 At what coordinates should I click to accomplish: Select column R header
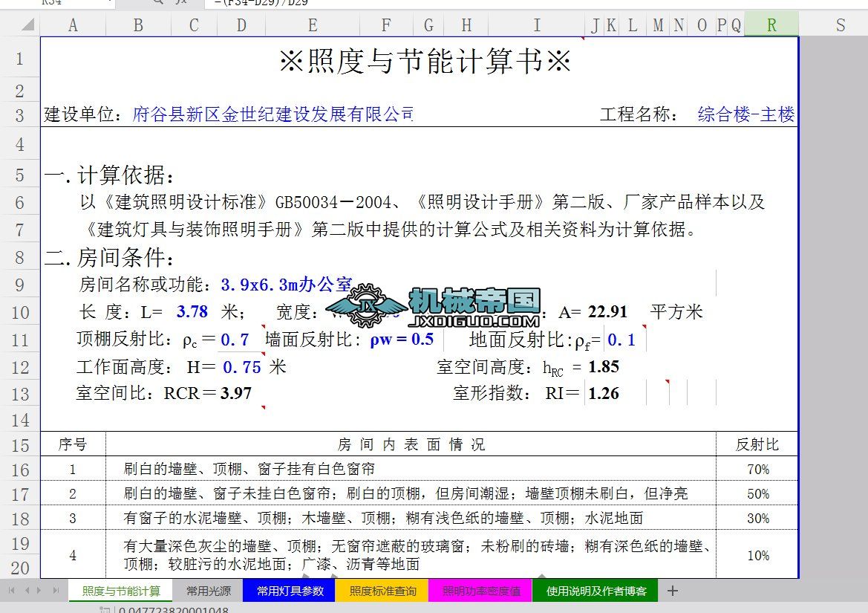coord(771,25)
